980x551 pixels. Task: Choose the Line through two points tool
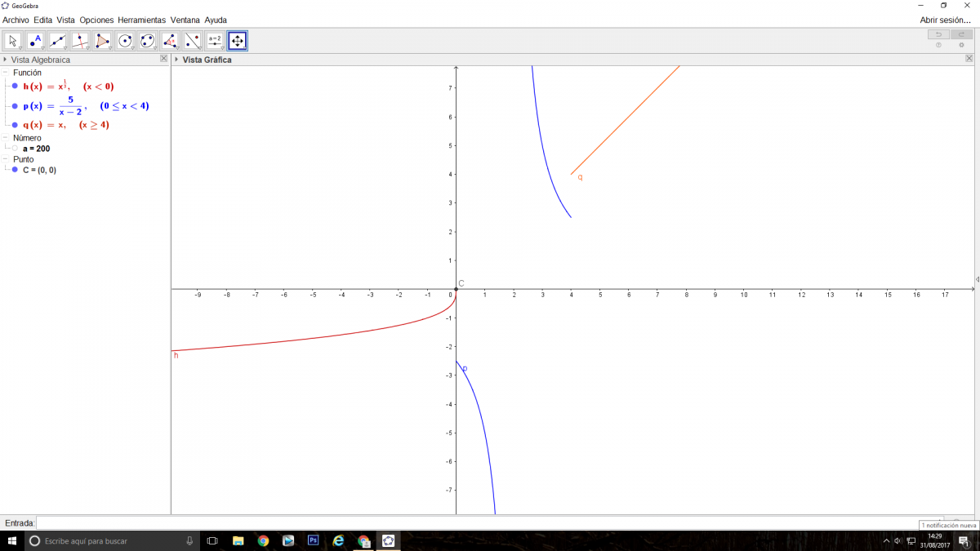(57, 40)
